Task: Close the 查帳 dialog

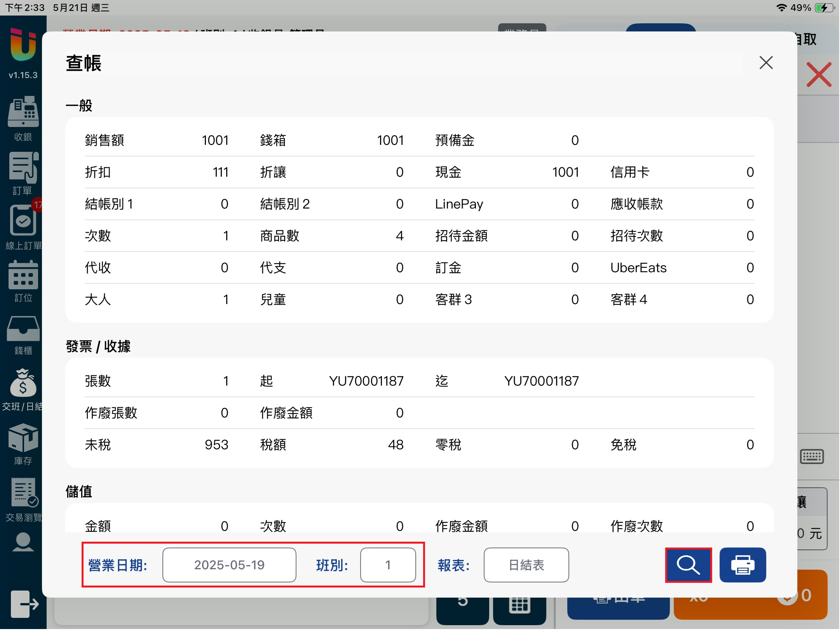Action: [766, 63]
